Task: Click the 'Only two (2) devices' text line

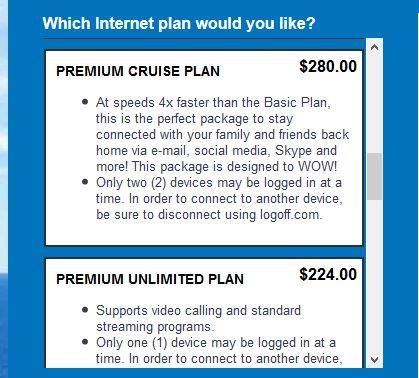Action: coord(219,183)
